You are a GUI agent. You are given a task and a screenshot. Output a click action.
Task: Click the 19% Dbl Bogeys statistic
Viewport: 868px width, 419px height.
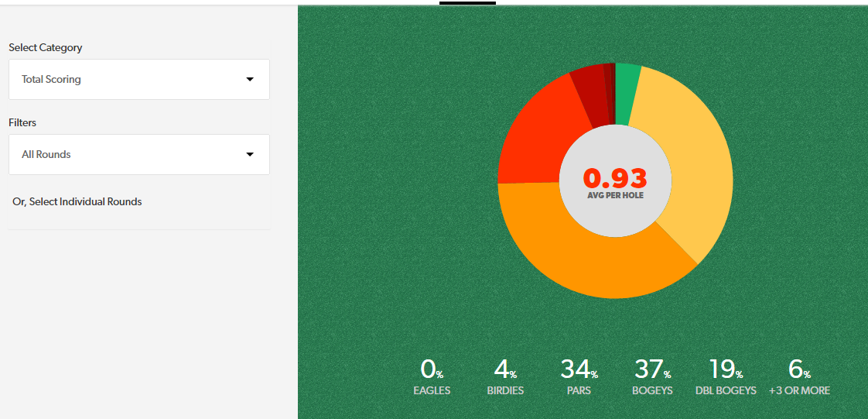click(x=726, y=377)
